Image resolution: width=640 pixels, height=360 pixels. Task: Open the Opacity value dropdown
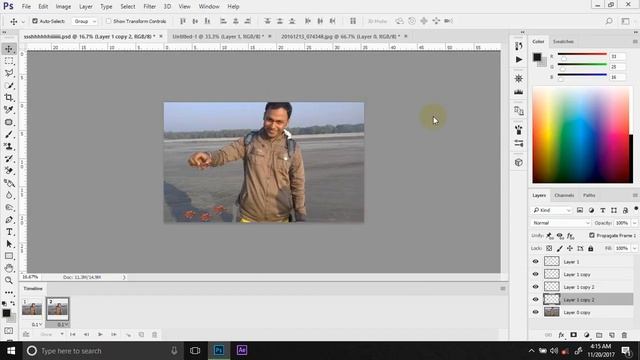pyautogui.click(x=634, y=223)
